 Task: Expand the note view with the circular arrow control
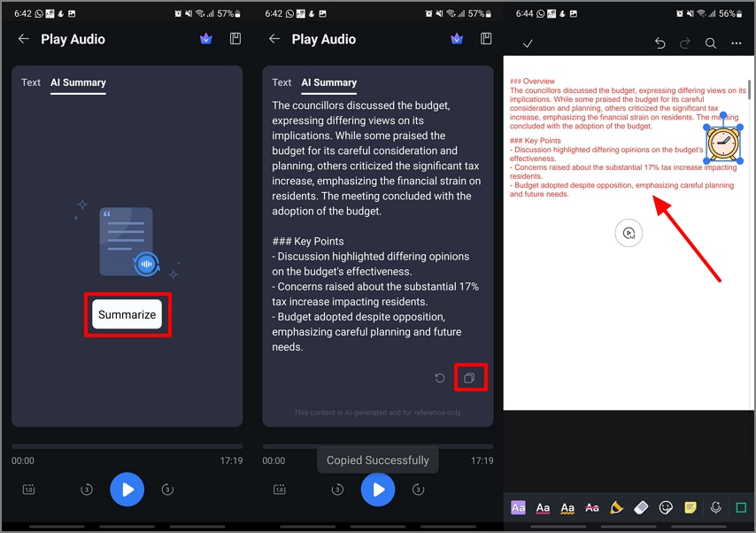pyautogui.click(x=629, y=233)
